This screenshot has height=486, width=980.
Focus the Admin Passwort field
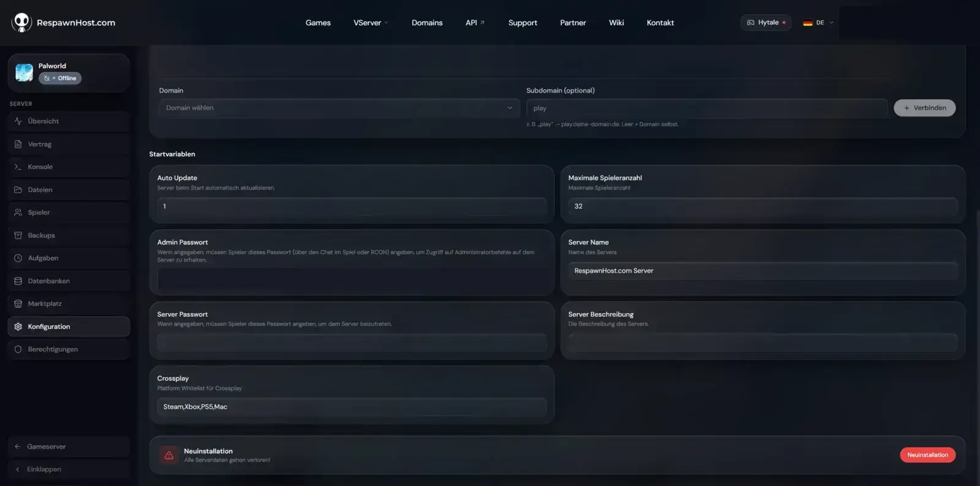pyautogui.click(x=352, y=279)
